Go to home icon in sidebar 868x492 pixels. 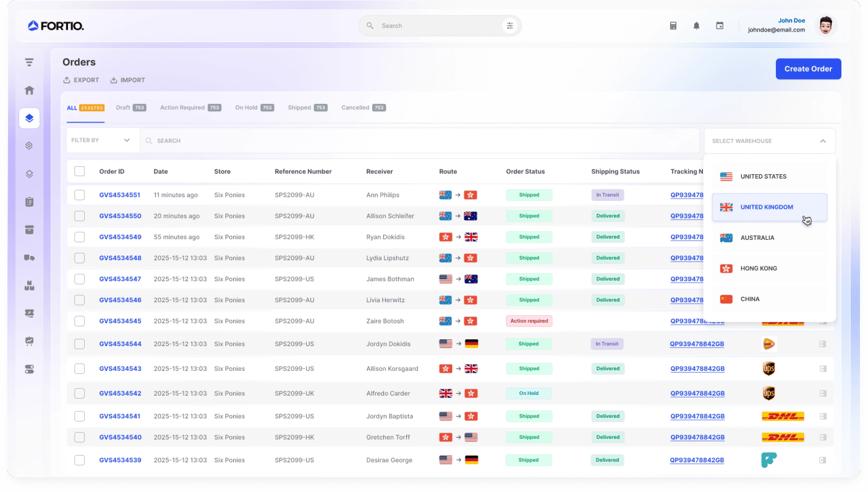click(29, 90)
